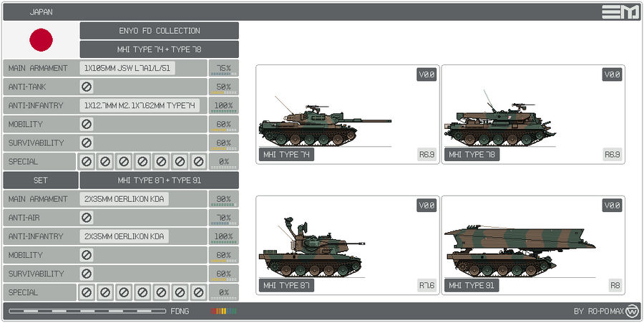Viewport: 644px width, 323px height.
Task: Click the R8 rating badge
Action: point(615,285)
